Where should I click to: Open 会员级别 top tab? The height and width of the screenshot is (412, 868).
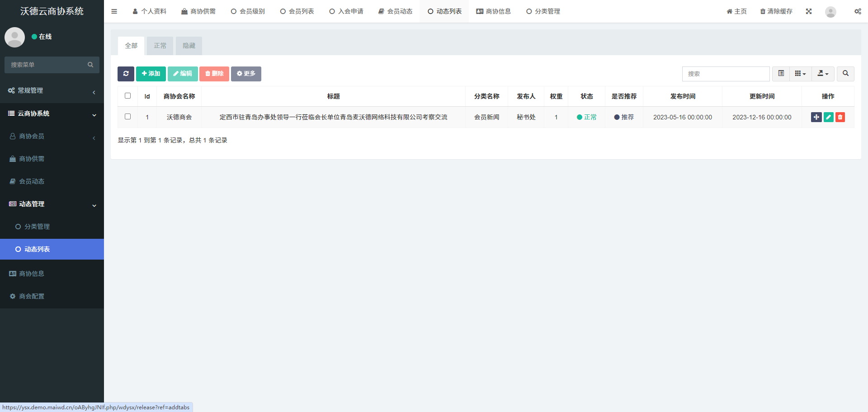point(248,11)
